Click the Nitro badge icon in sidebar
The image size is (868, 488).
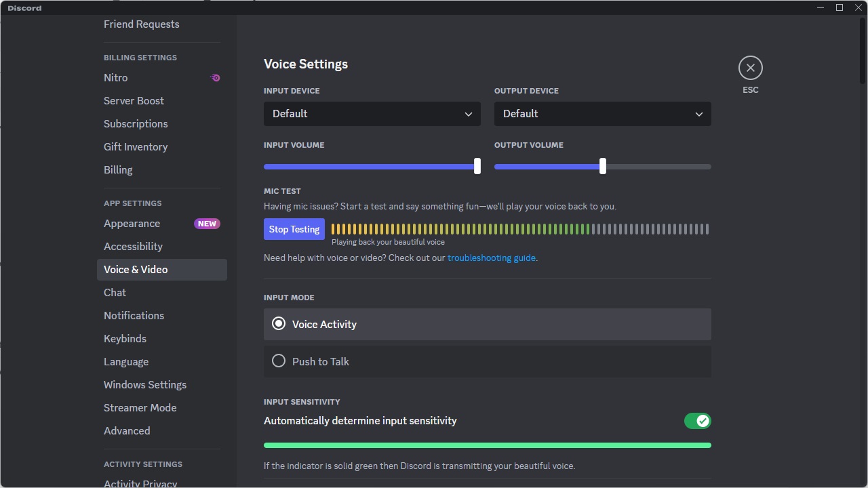(x=216, y=78)
